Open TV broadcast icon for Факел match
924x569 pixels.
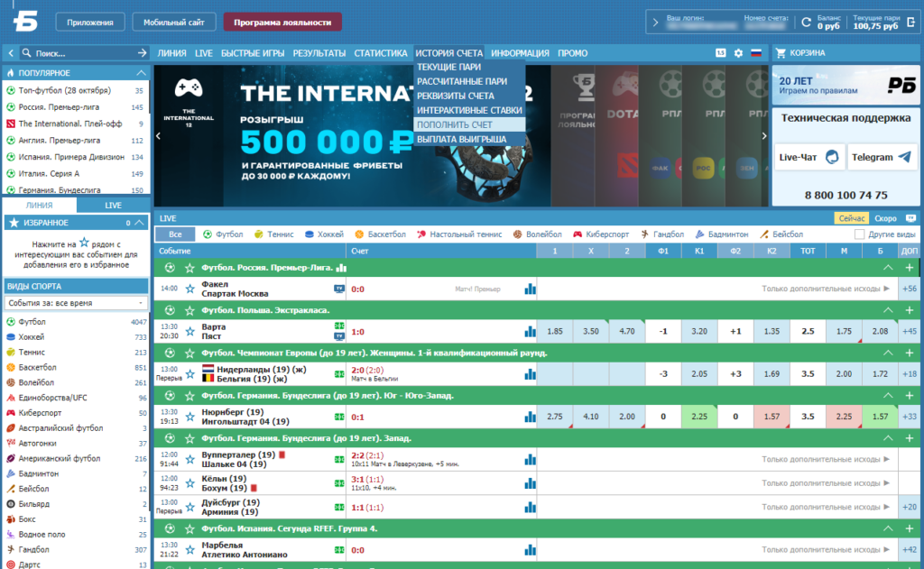pos(339,289)
